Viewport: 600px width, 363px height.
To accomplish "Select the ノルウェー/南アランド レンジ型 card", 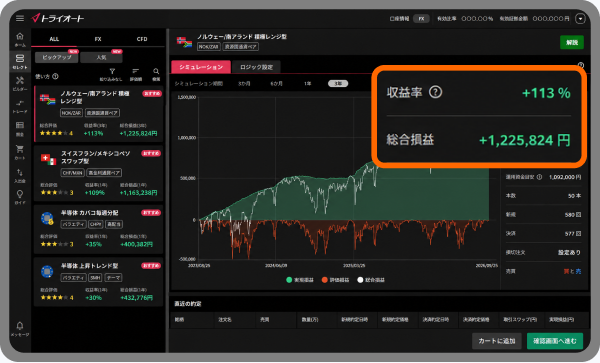I will coord(98,114).
